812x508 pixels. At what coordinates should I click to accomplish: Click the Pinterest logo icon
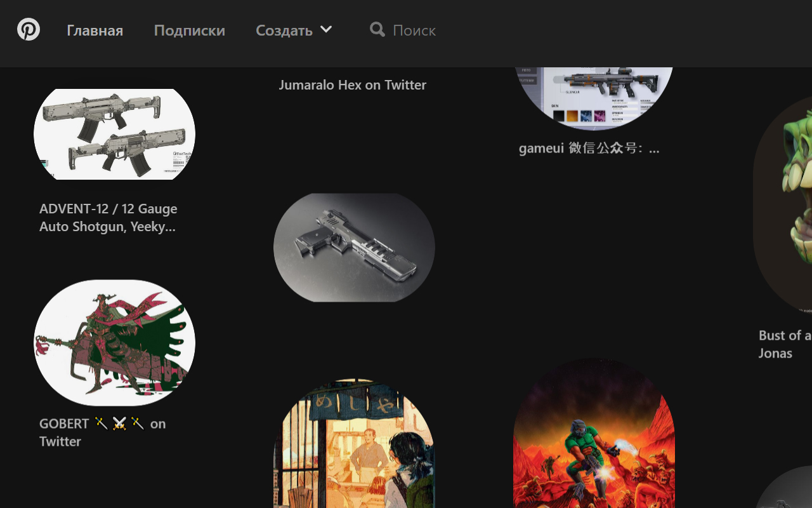[x=29, y=29]
